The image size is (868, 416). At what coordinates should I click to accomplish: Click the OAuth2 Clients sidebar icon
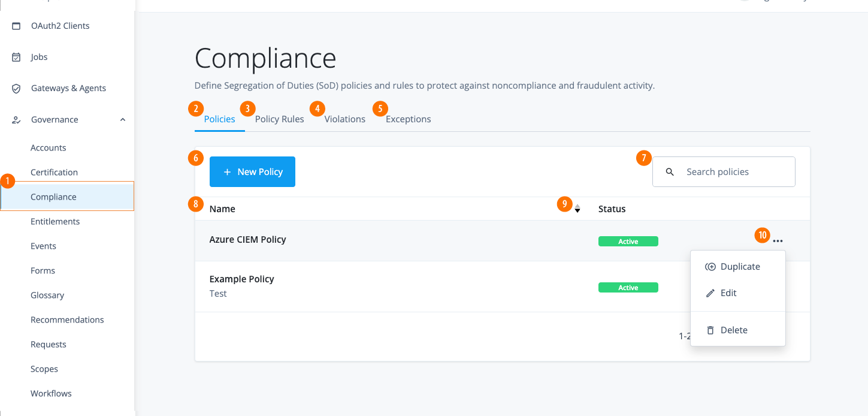click(x=16, y=25)
